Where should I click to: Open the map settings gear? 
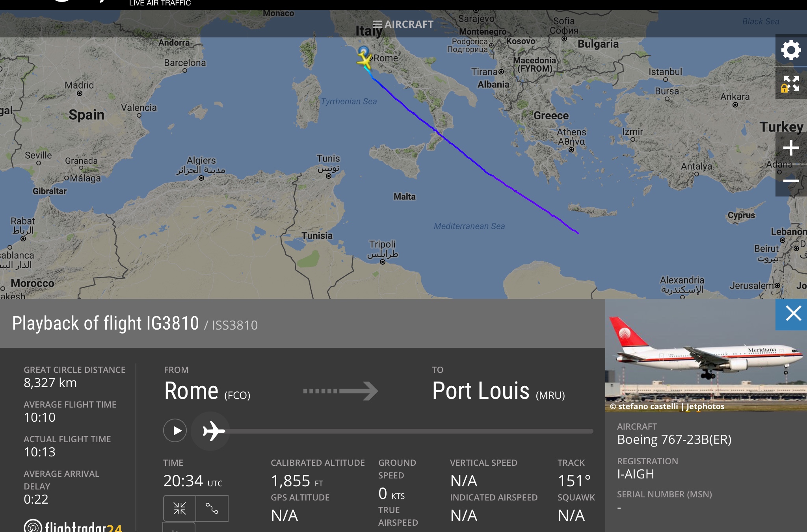pyautogui.click(x=791, y=50)
